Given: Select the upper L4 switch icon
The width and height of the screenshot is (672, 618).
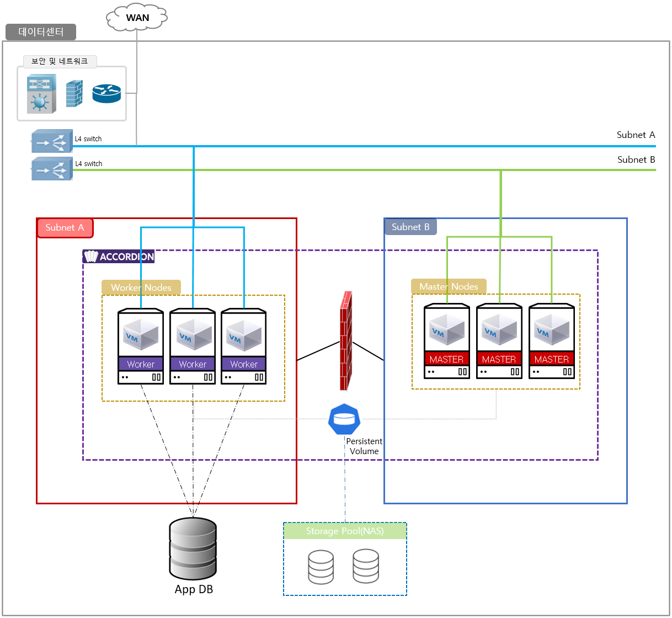Looking at the screenshot, I should (51, 141).
